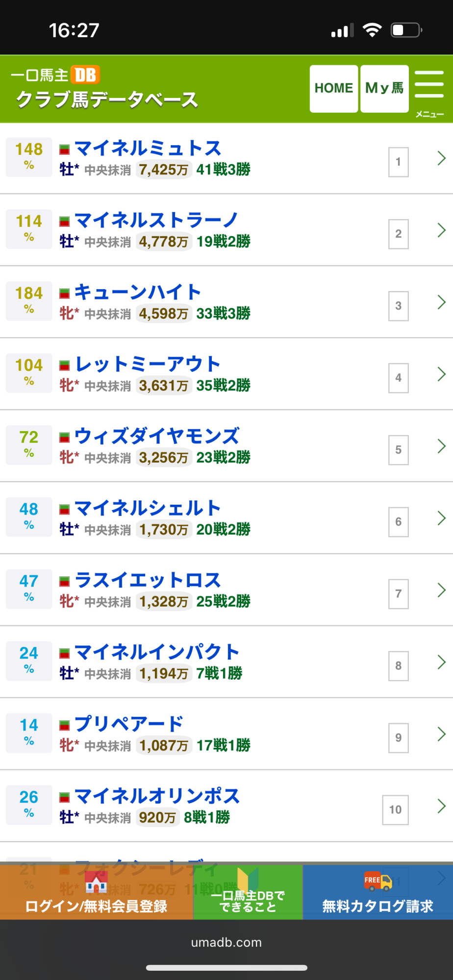Go to HOME tab
The image size is (453, 980).
pyautogui.click(x=333, y=89)
